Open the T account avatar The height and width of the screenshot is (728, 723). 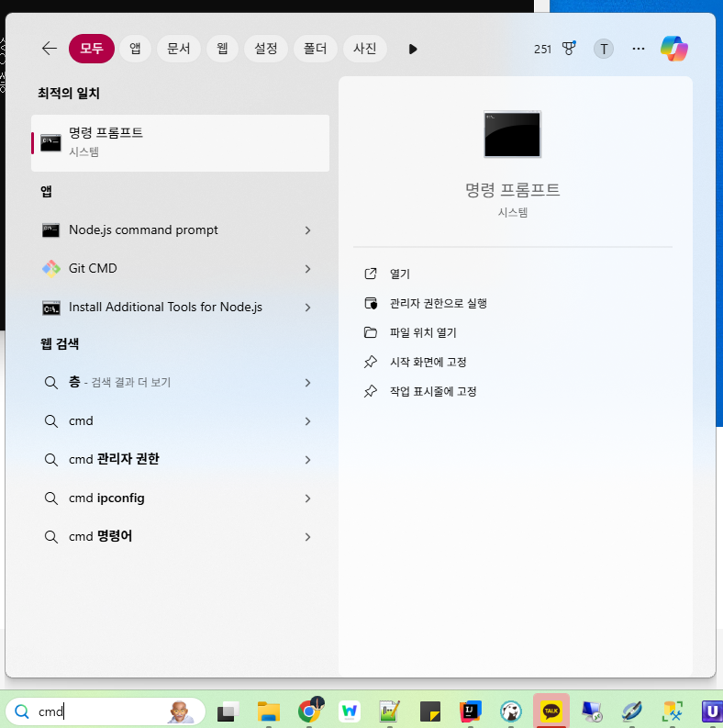[x=604, y=49]
